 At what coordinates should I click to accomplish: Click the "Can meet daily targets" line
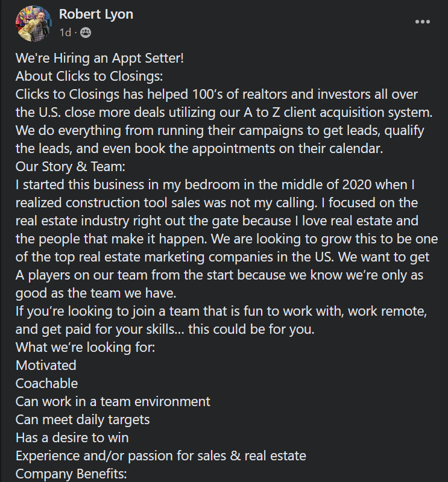83,419
